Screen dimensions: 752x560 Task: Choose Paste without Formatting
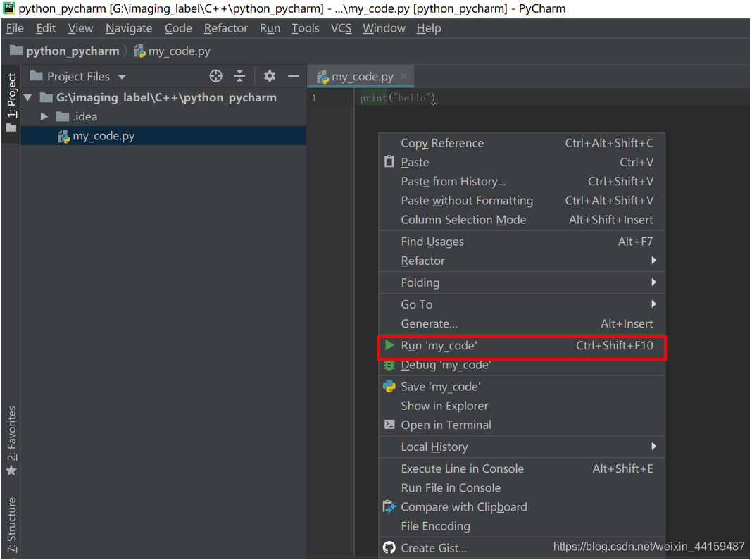pyautogui.click(x=522, y=201)
